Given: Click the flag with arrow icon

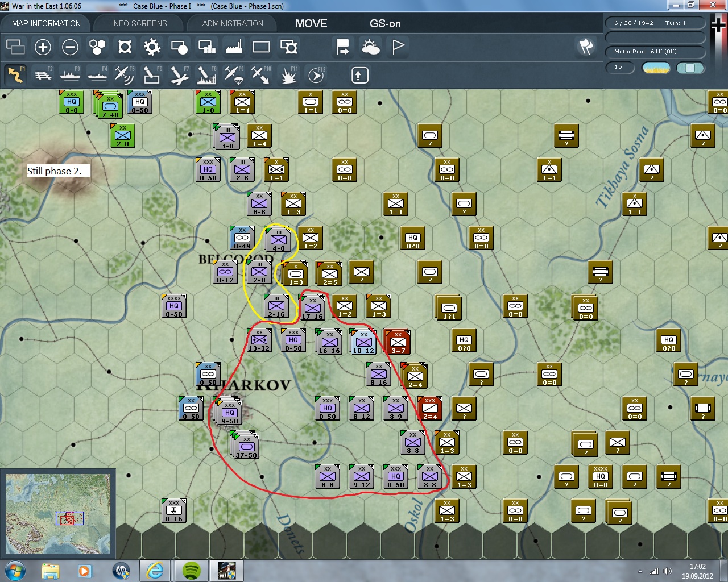Looking at the screenshot, I should click(343, 47).
